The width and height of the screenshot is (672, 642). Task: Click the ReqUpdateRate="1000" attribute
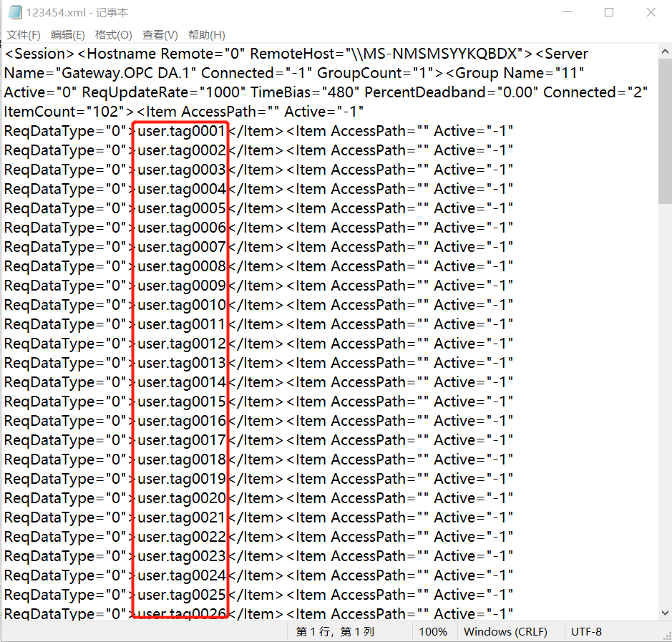(163, 92)
